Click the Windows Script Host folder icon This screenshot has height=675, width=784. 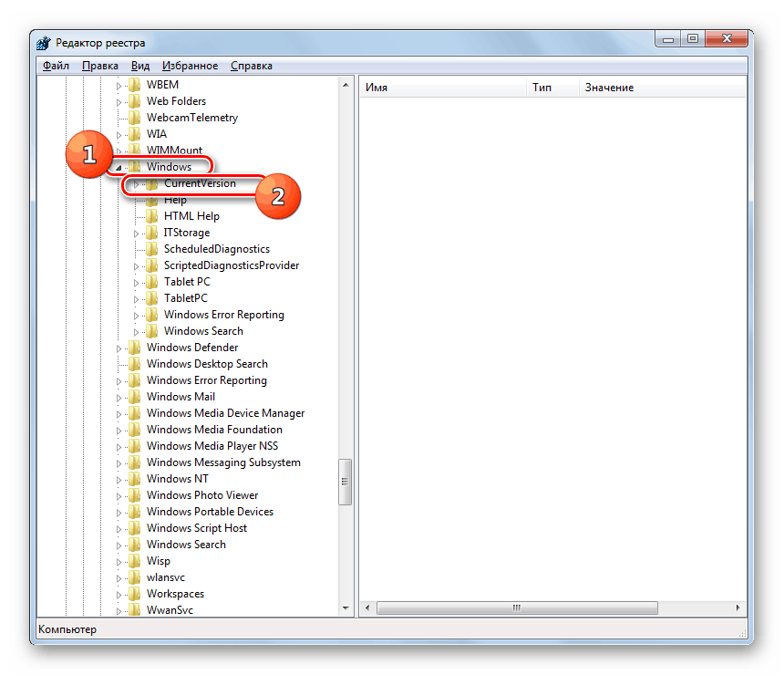coord(135,528)
